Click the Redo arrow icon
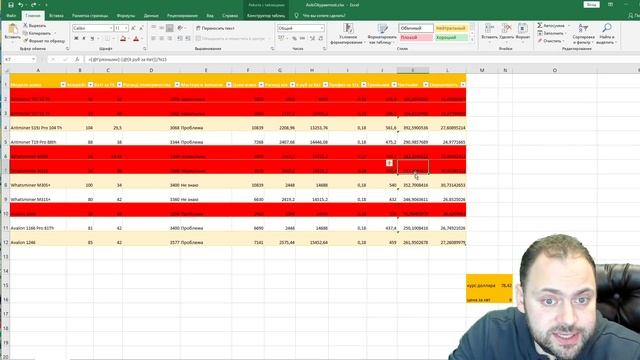640x360 pixels. point(33,5)
